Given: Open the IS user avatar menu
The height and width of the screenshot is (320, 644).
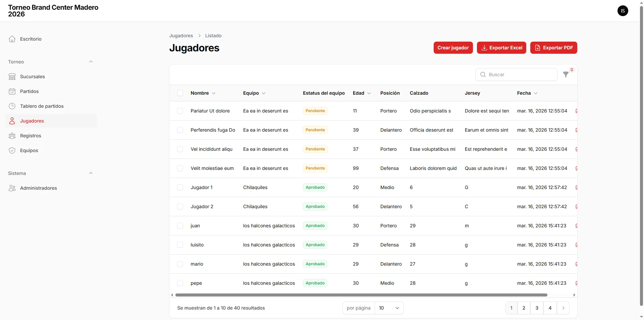Looking at the screenshot, I should [x=623, y=11].
